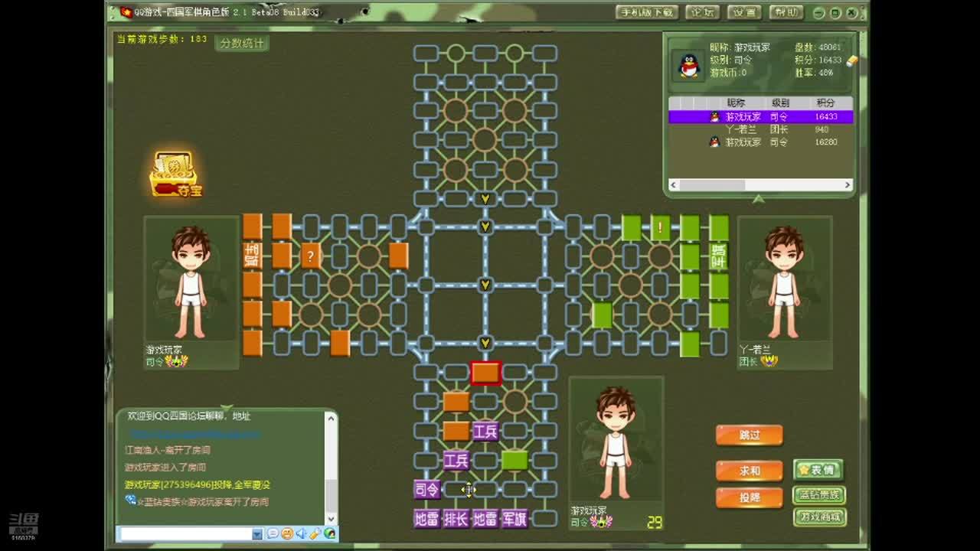This screenshot has width=980, height=551.
Task: Open the speech bubble quick-phrase icon in the chat bar
Action: click(x=273, y=533)
